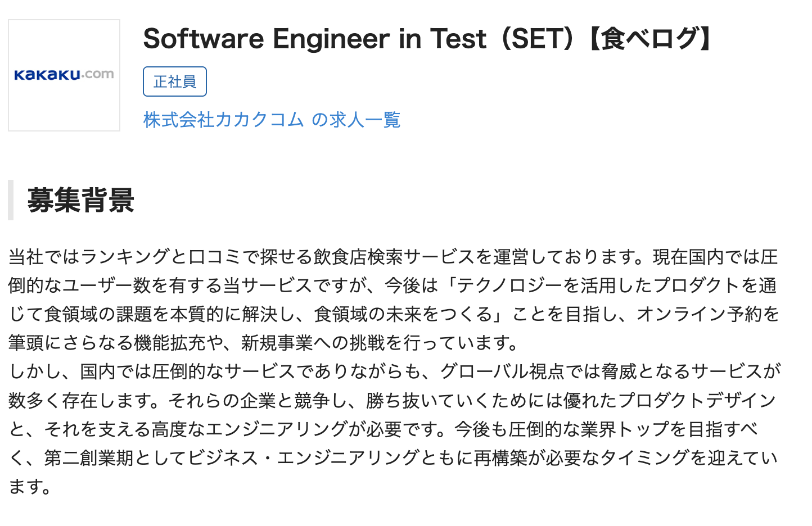Open 株式会社カカクコム の求人一覧 link
812x526 pixels.
(272, 120)
